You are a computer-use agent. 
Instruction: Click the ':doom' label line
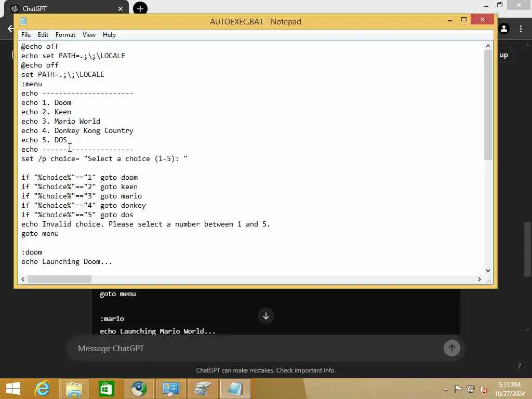[x=32, y=252]
